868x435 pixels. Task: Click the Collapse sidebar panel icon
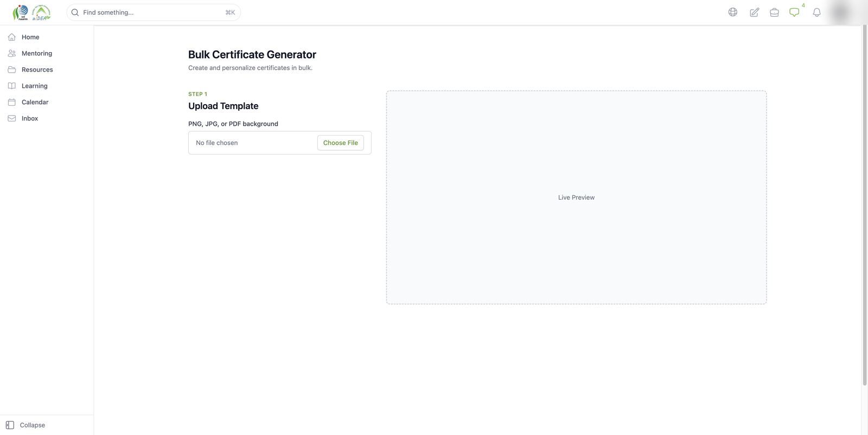10,425
